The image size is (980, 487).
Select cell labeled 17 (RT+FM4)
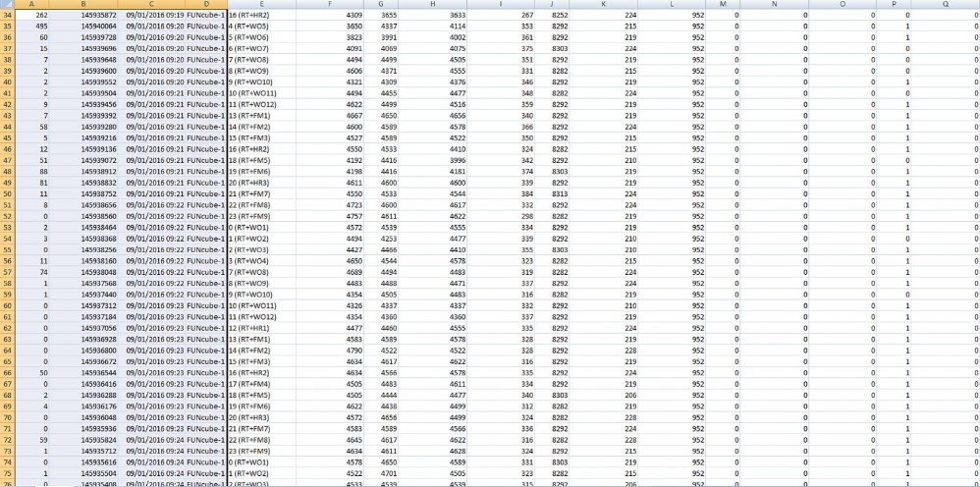(261, 384)
